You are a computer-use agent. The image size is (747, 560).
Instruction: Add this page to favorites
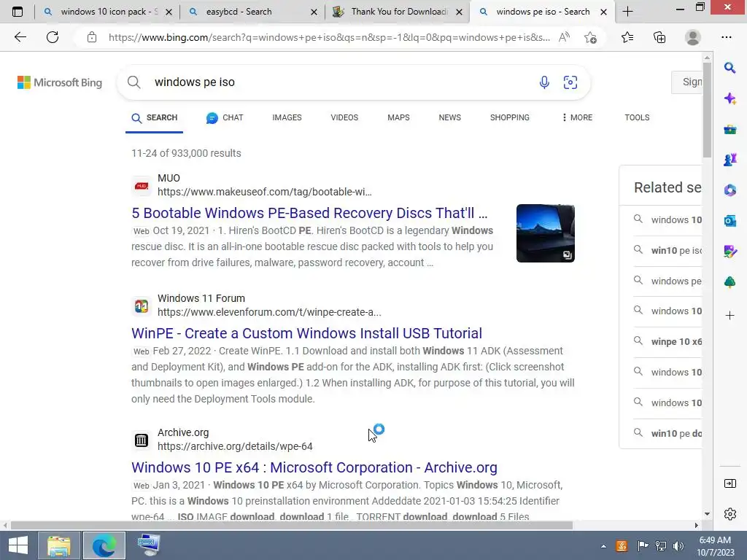(x=590, y=37)
